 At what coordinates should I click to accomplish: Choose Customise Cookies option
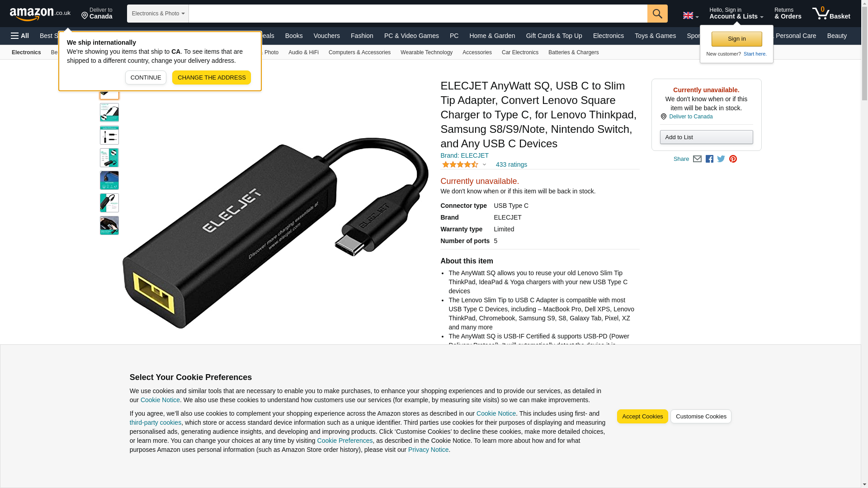coord(701,417)
